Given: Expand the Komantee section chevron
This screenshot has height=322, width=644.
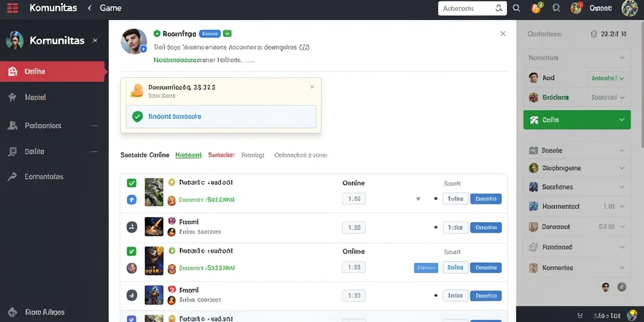Looking at the screenshot, I should [x=622, y=268].
